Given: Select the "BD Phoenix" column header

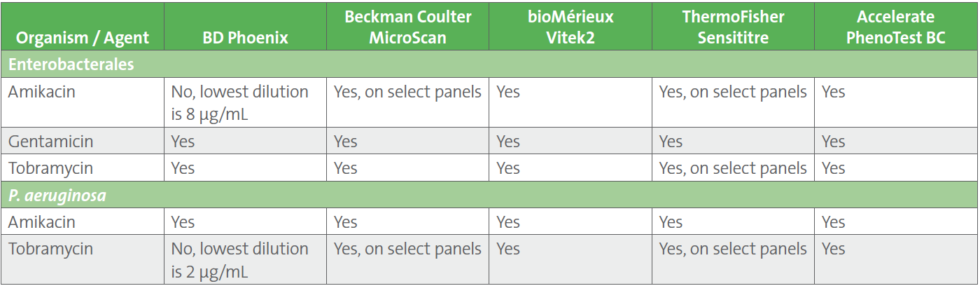Looking at the screenshot, I should pos(244,38).
